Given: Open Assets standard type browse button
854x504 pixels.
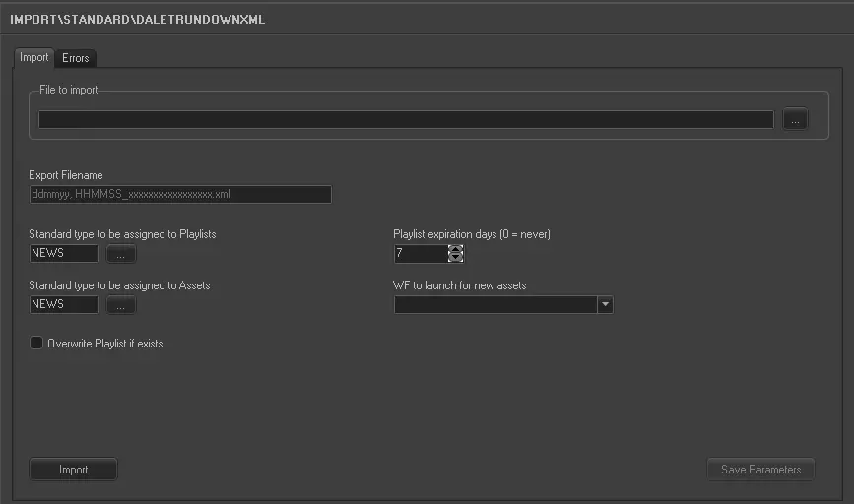Looking at the screenshot, I should pos(120,305).
